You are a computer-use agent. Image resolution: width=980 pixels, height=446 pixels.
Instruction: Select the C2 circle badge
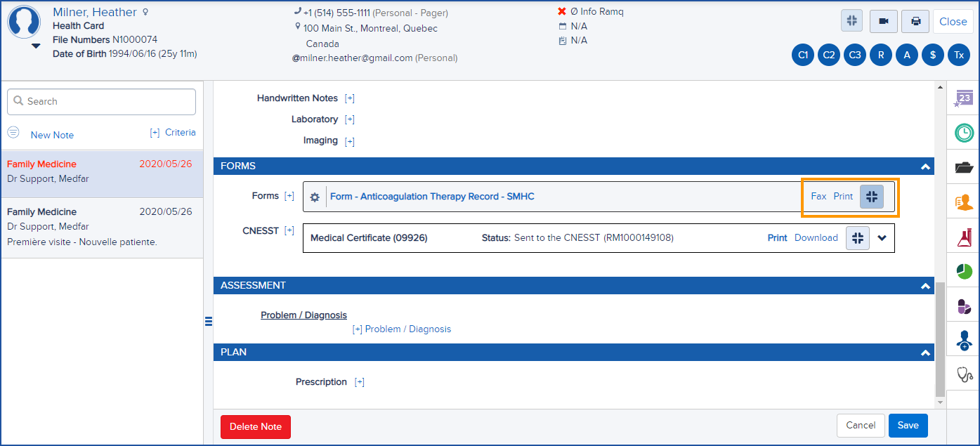click(x=828, y=54)
